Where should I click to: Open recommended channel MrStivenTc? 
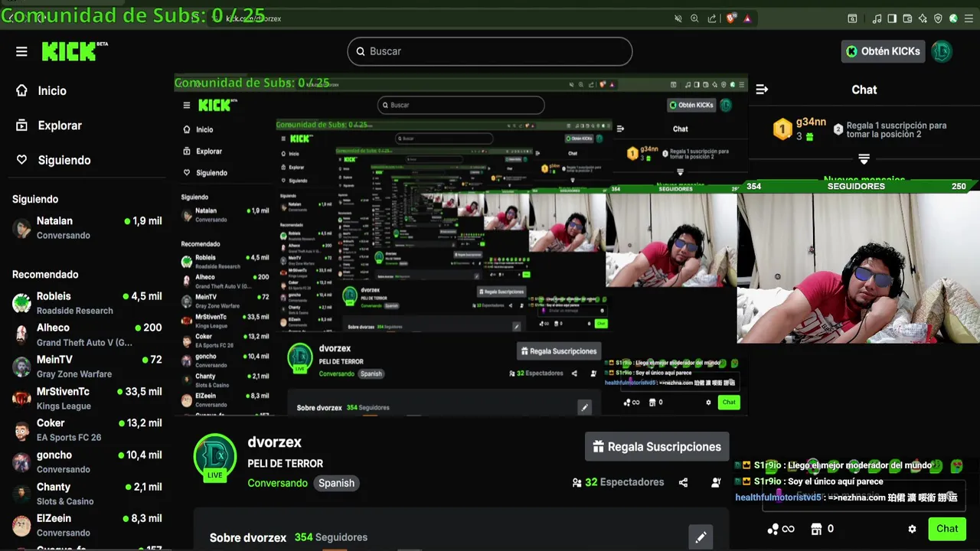(87, 398)
